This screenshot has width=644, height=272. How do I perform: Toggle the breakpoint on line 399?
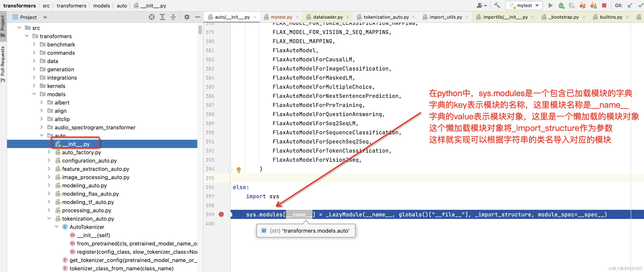(221, 214)
